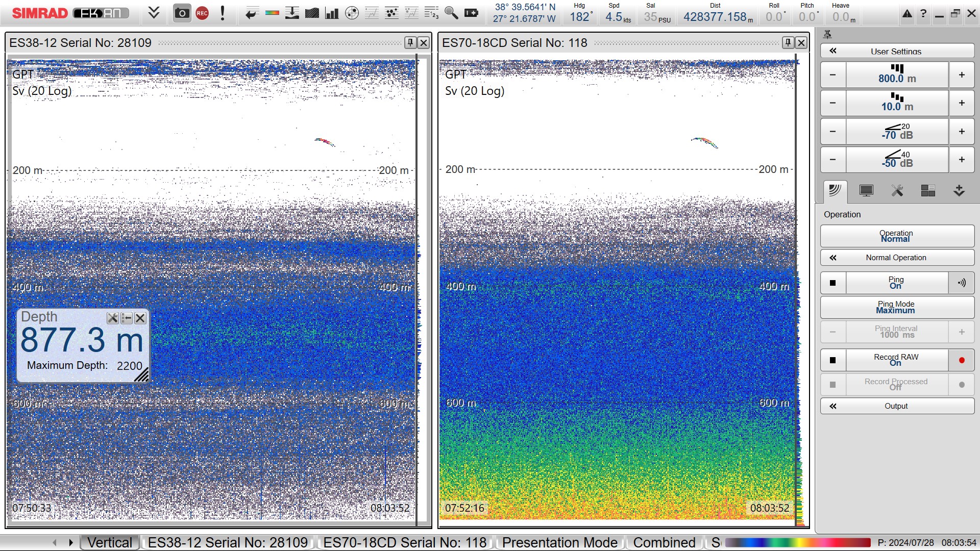This screenshot has height=551, width=980.
Task: Open the target position crosshair circle icon
Action: pos(352,13)
